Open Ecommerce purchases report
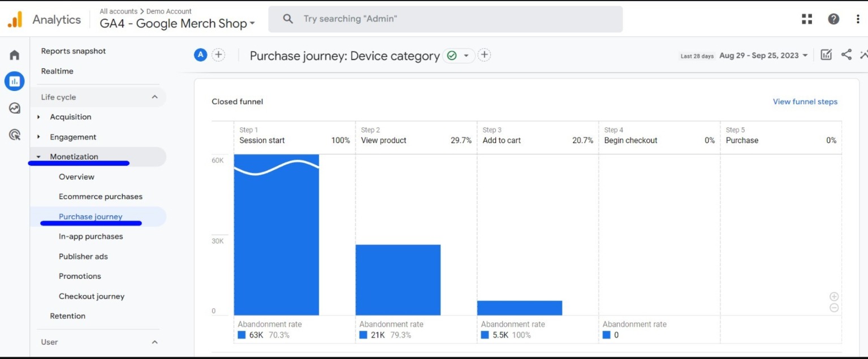Screen dimensions: 868x359 point(101,197)
